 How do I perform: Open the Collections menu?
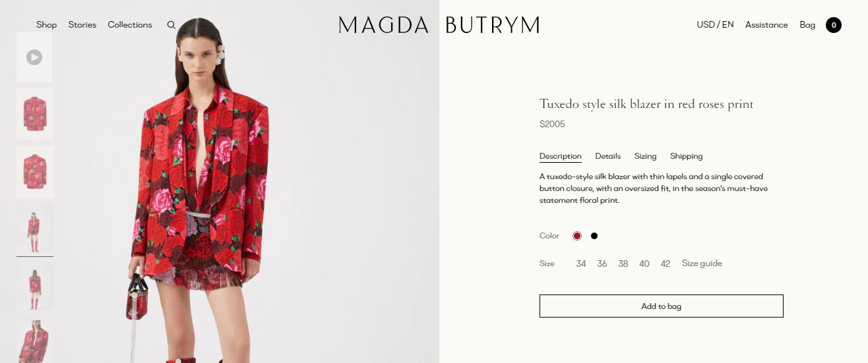coord(130,25)
